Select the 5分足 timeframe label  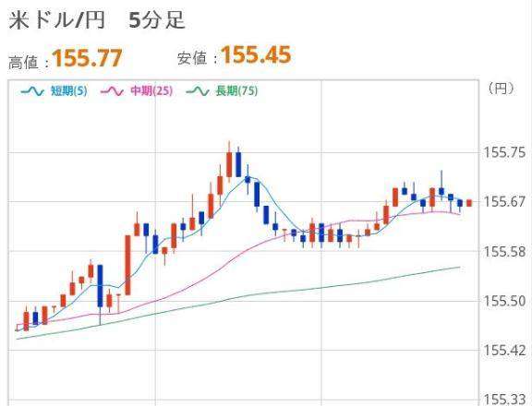[x=157, y=20]
